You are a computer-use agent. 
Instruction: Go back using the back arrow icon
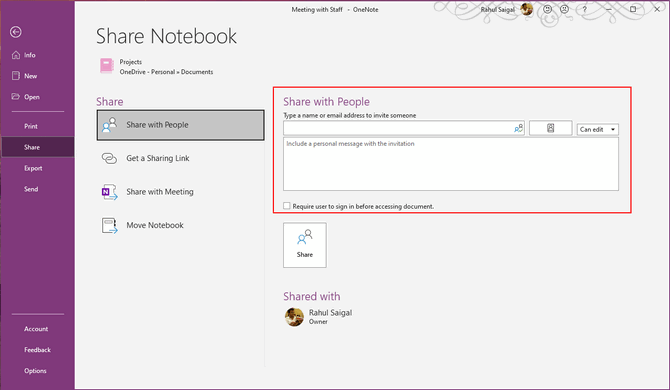[x=16, y=32]
